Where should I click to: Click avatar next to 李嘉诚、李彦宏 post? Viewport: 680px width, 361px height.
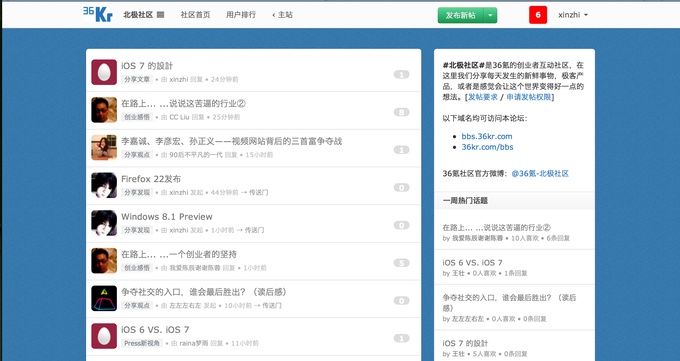(x=104, y=148)
